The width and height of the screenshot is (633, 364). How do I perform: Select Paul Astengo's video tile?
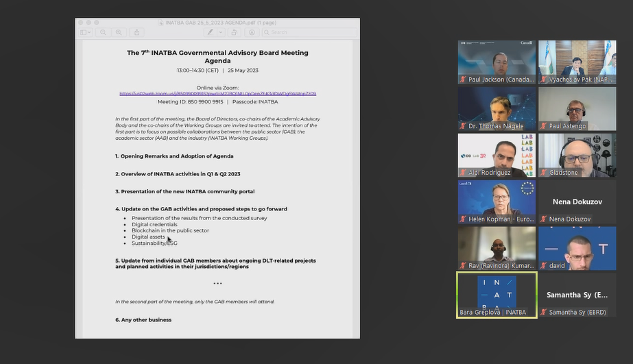[x=577, y=109]
